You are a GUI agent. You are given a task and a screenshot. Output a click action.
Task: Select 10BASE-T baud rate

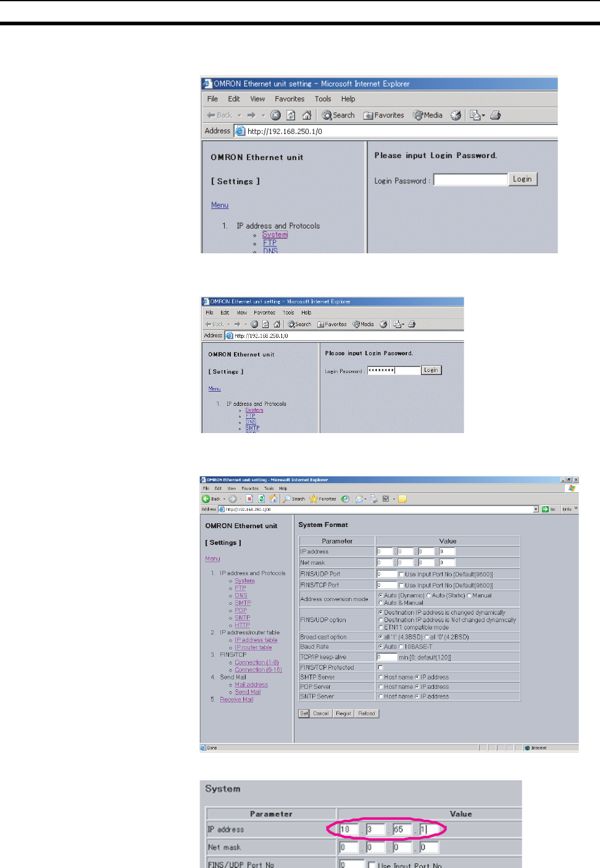(x=401, y=647)
